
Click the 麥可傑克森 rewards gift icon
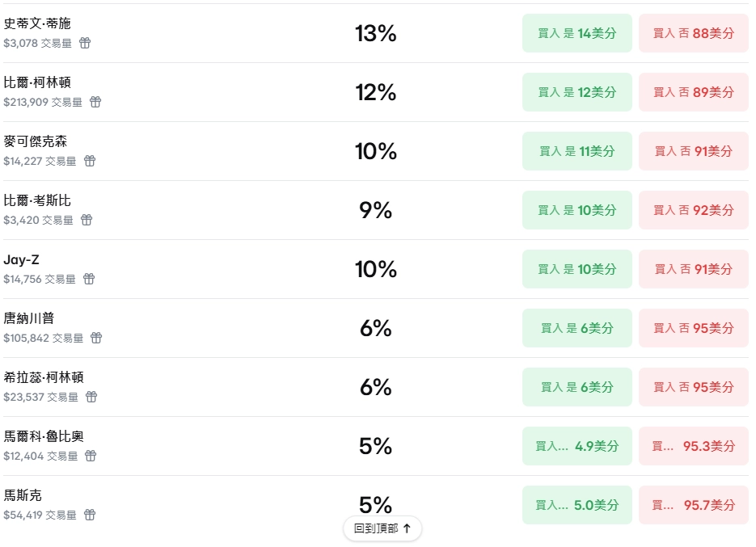click(x=90, y=161)
